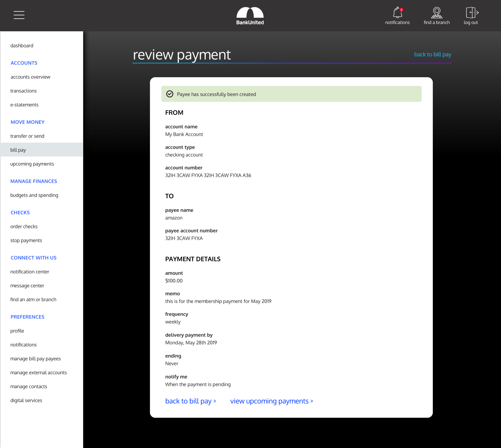Click the find a branch location icon
This screenshot has width=501, height=448.
[x=437, y=13]
